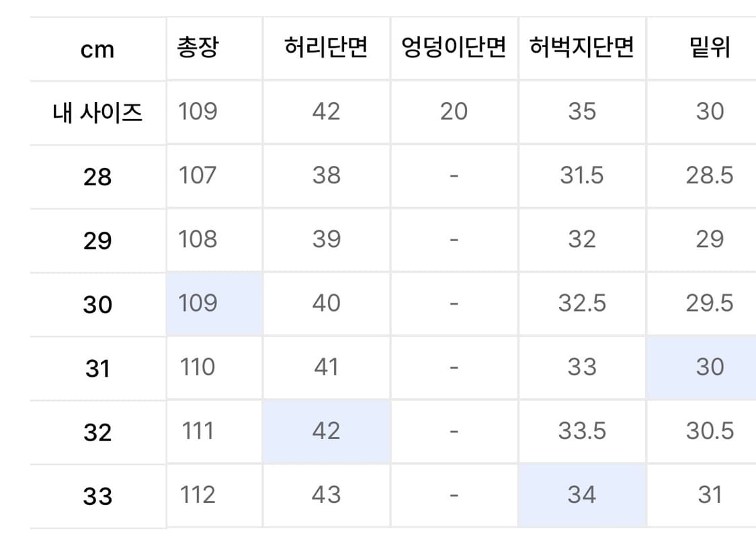Image resolution: width=756 pixels, height=548 pixels.
Task: Click the 20 value in 내 사이즈 row
Action: (454, 111)
